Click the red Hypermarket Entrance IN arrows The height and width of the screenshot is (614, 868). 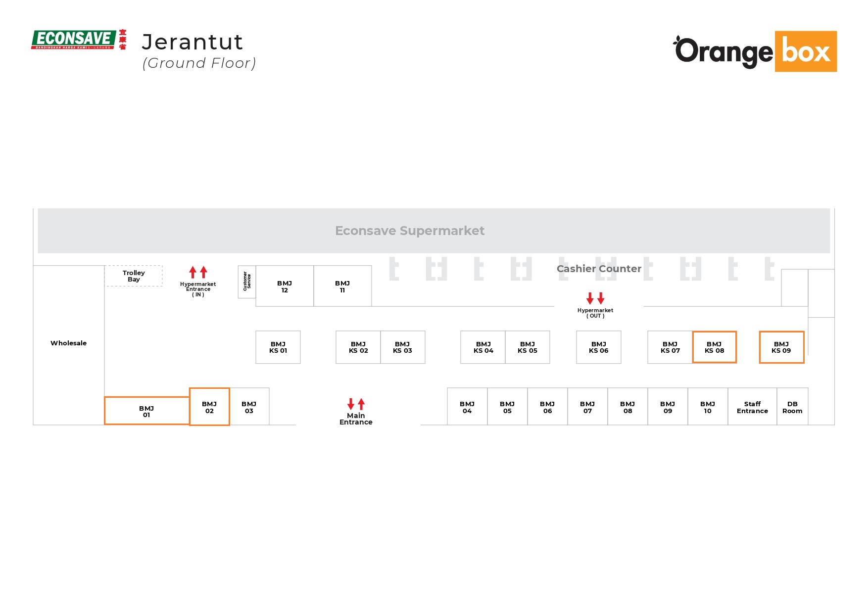click(x=198, y=272)
